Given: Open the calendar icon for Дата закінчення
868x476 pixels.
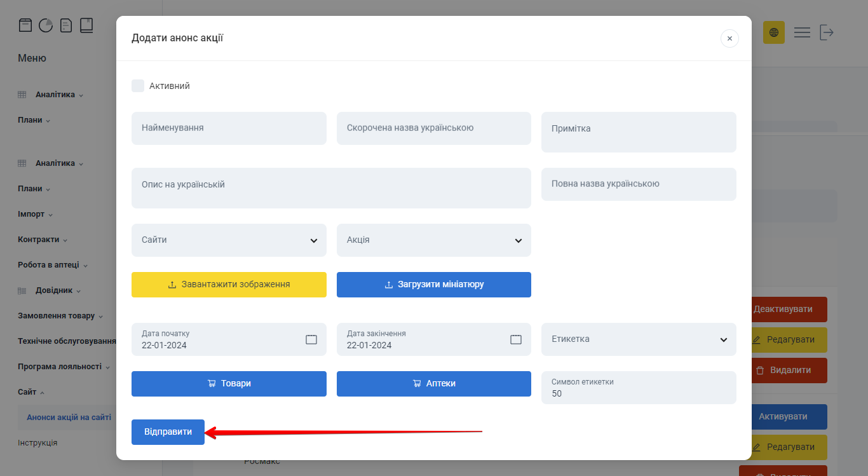Looking at the screenshot, I should pos(516,339).
